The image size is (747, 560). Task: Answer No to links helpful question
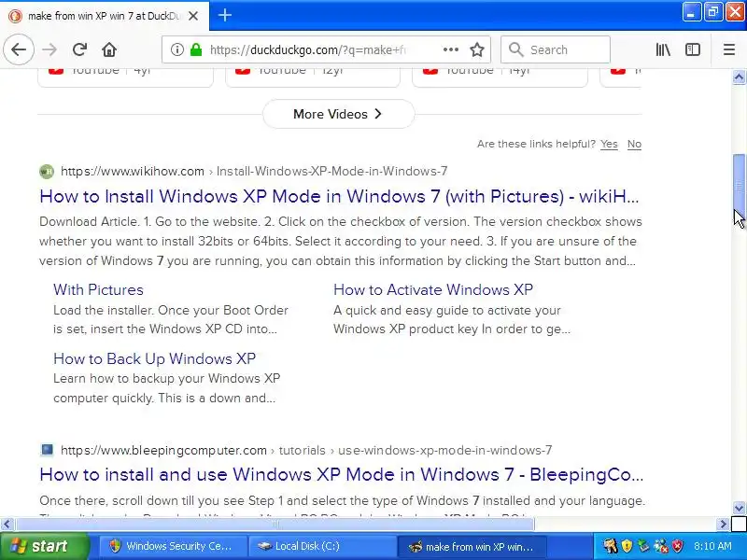click(x=634, y=144)
